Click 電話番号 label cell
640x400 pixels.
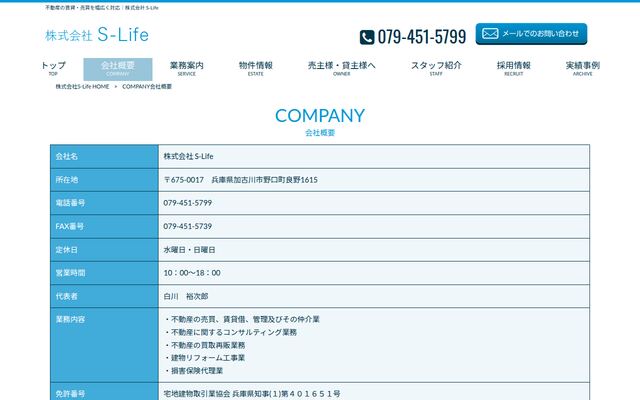point(104,203)
